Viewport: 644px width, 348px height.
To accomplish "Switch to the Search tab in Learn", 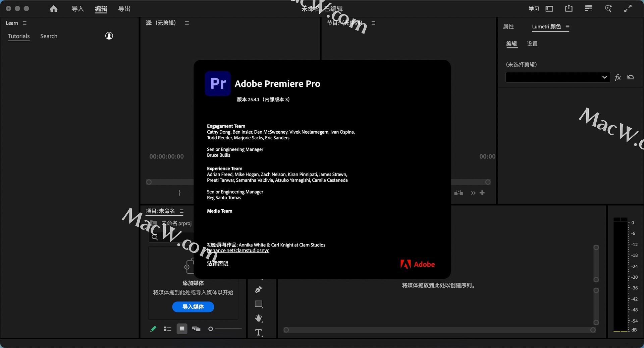I will click(x=49, y=36).
